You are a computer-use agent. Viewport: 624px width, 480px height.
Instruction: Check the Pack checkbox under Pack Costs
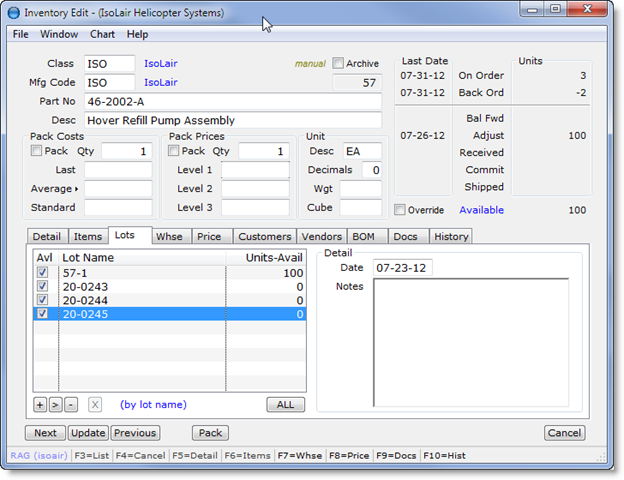(x=36, y=151)
